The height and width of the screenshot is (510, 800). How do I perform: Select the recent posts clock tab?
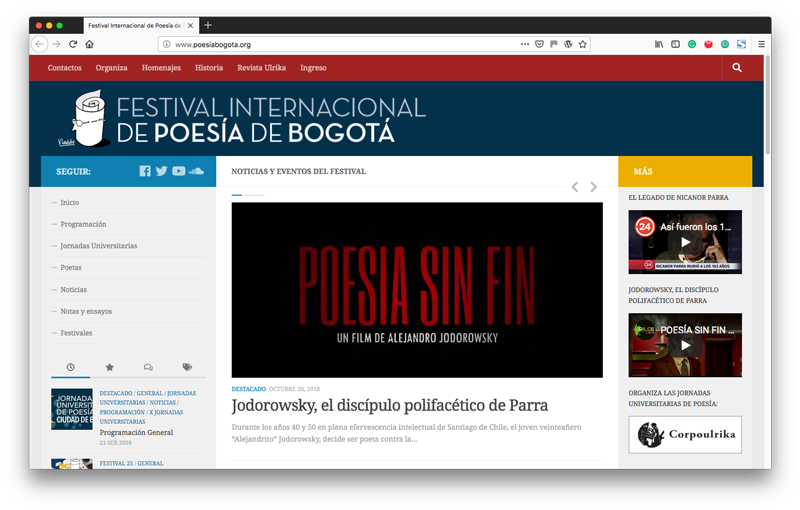point(70,367)
